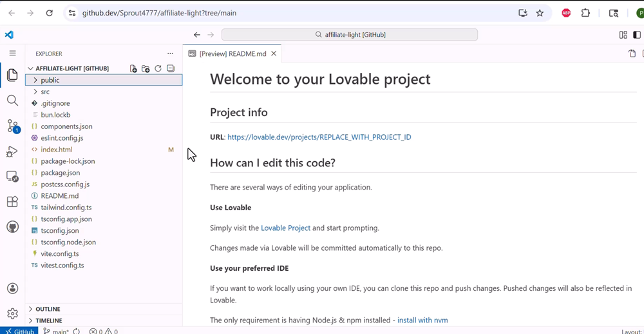Open the Lovable Project link
644x334 pixels.
285,228
